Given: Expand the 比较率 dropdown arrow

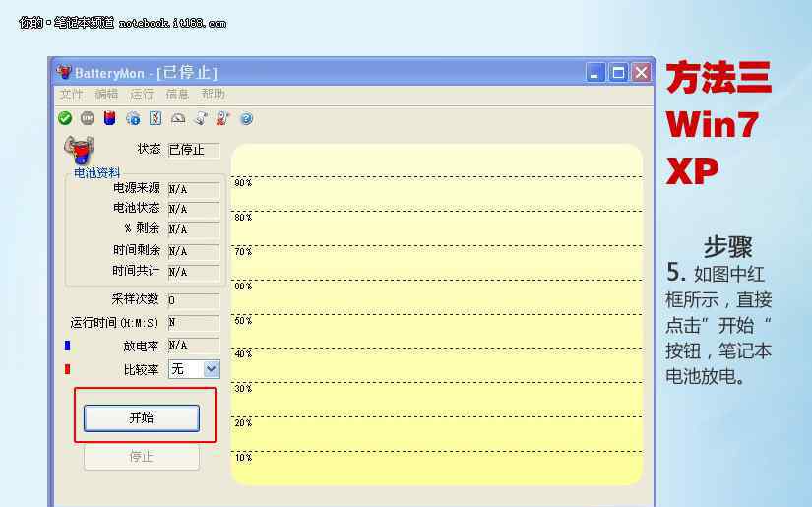Looking at the screenshot, I should [211, 369].
